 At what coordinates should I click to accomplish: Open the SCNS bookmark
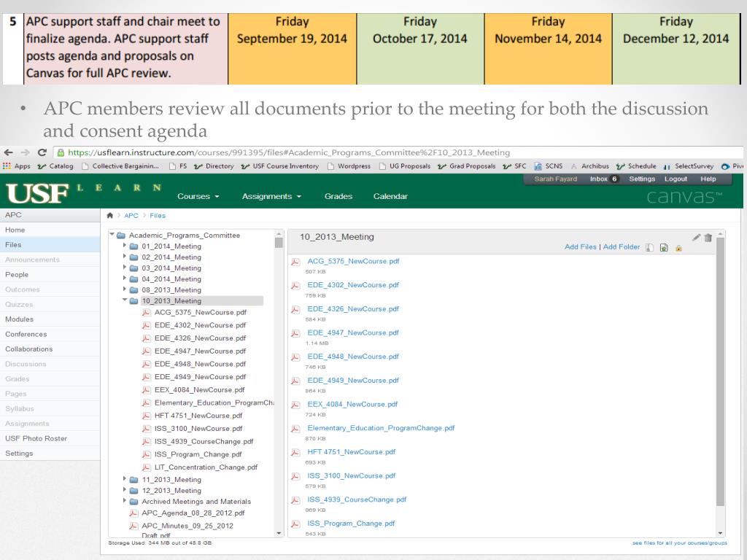pyautogui.click(x=549, y=166)
